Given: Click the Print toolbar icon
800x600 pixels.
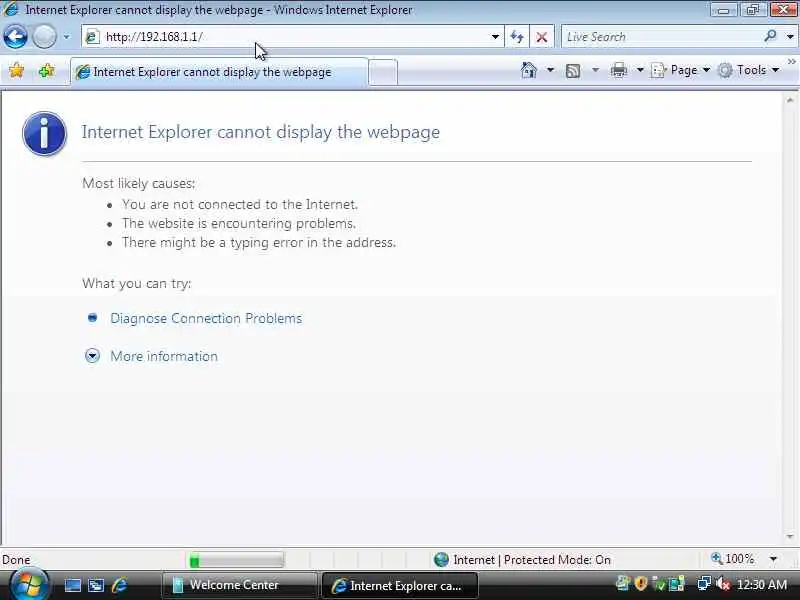Looking at the screenshot, I should point(618,70).
